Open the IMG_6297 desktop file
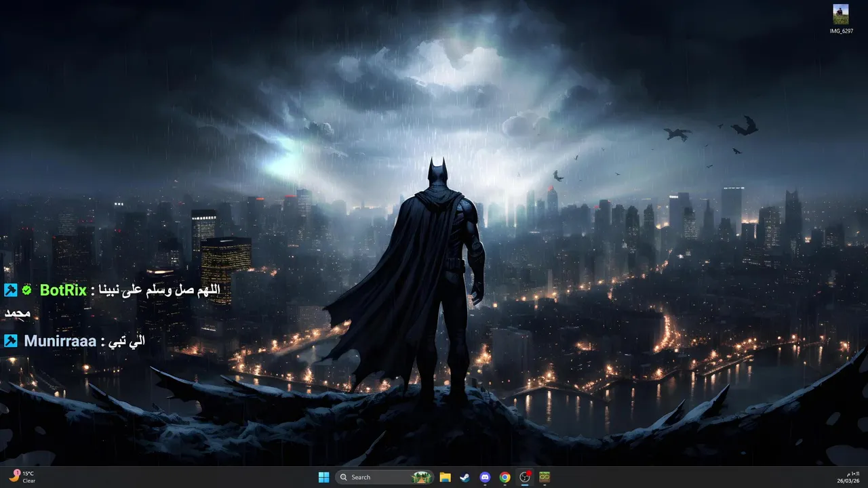The width and height of the screenshot is (868, 488). coord(841,19)
